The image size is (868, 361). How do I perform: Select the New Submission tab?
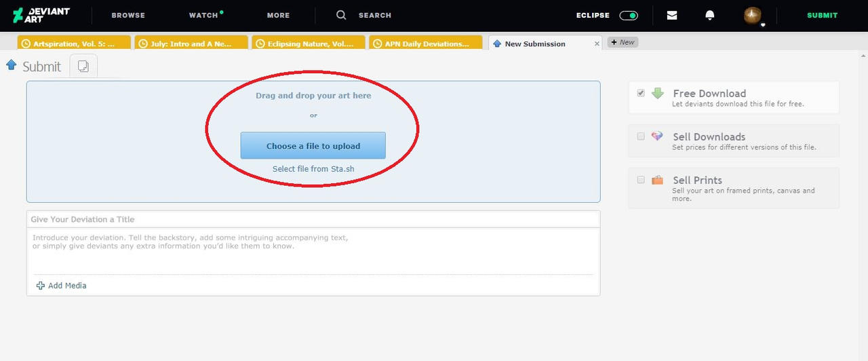(545, 43)
